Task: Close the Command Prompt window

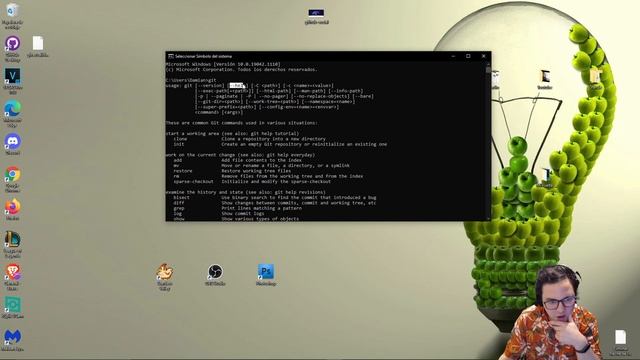Action: 484,56
